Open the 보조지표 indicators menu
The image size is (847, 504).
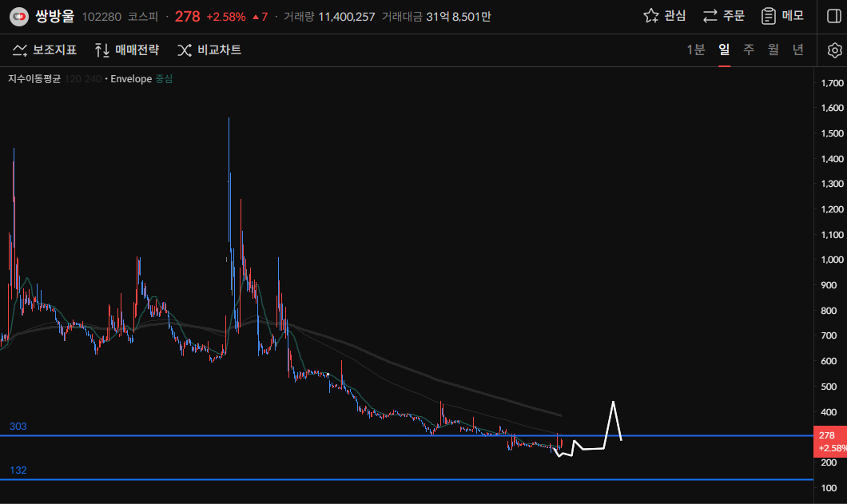(45, 50)
